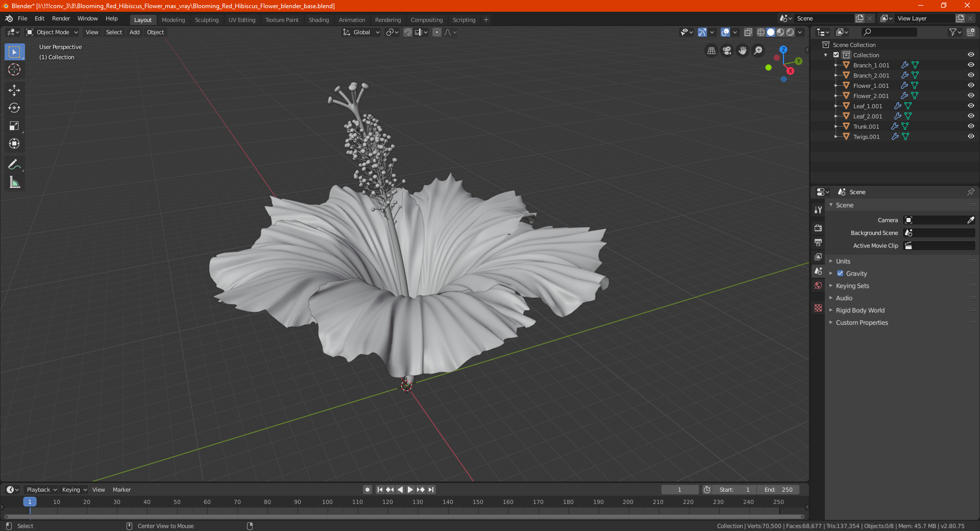Switch to wireframe viewport shading
The image size is (980, 531).
761,32
